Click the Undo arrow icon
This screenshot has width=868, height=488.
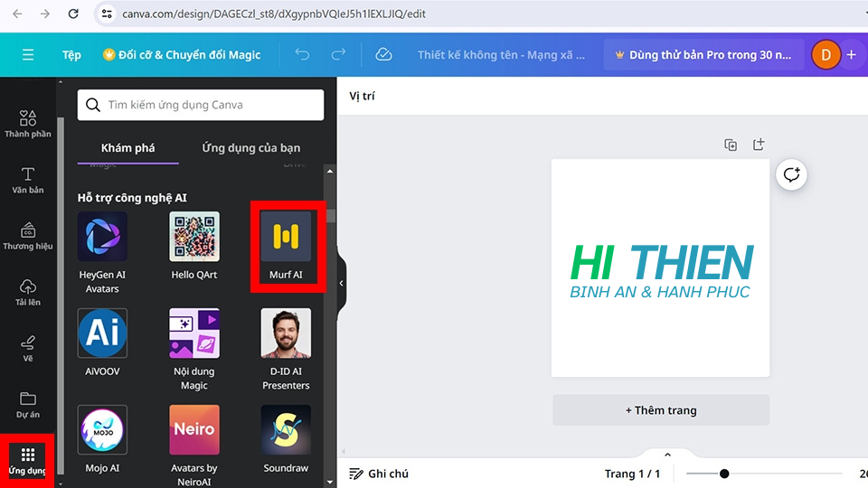pyautogui.click(x=302, y=55)
